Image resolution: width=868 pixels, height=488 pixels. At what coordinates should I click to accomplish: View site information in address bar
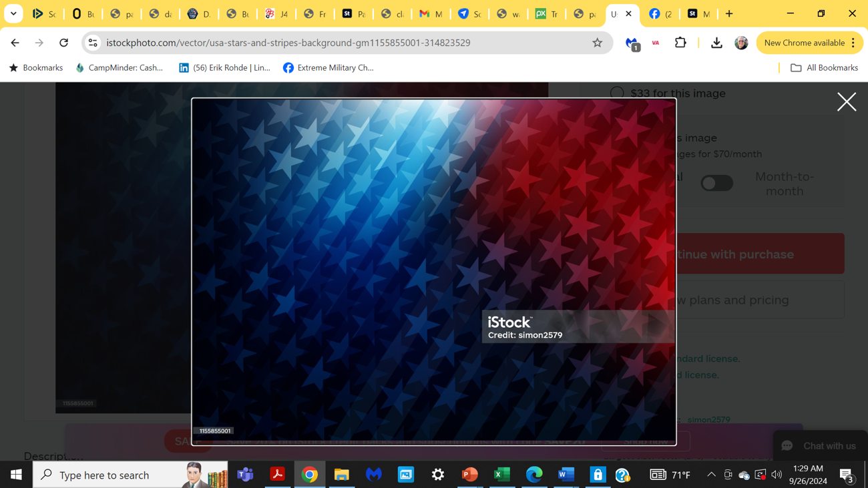click(93, 43)
